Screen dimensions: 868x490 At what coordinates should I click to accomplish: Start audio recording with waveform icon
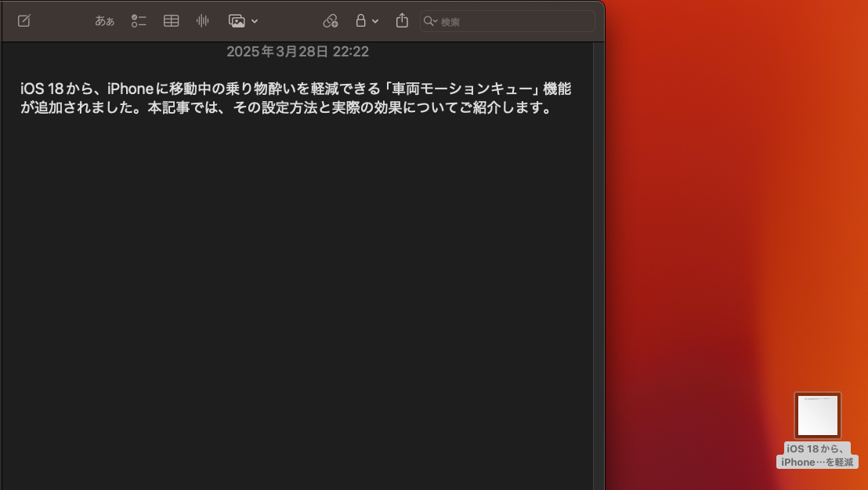[x=203, y=21]
